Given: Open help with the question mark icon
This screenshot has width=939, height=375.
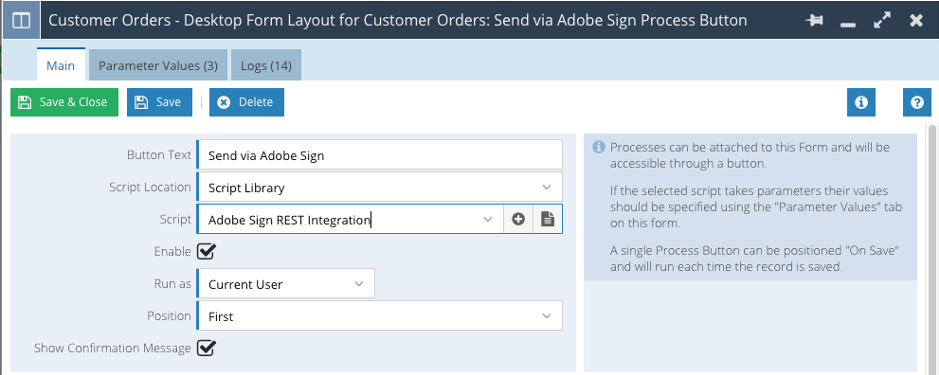Looking at the screenshot, I should 917,102.
